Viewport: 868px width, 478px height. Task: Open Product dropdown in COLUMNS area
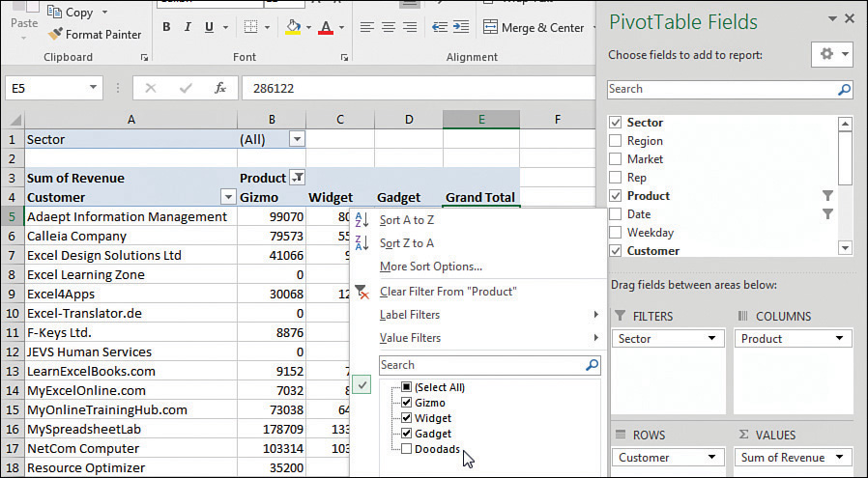pyautogui.click(x=840, y=338)
